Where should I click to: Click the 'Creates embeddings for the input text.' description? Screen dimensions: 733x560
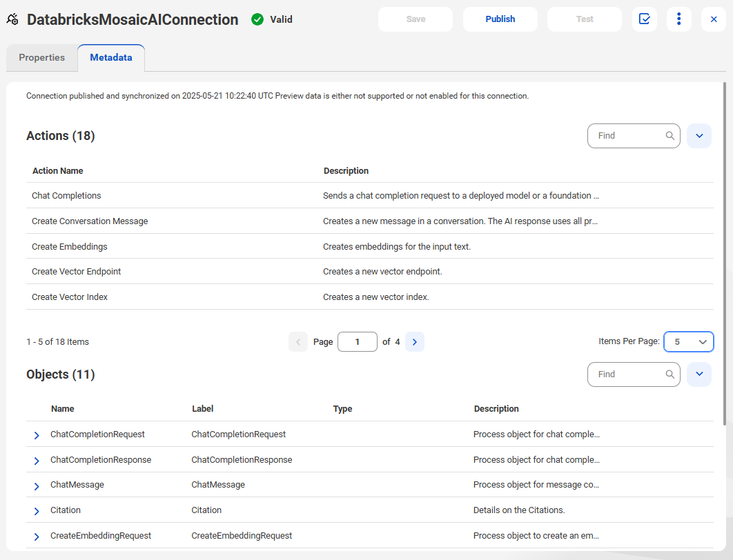[396, 247]
